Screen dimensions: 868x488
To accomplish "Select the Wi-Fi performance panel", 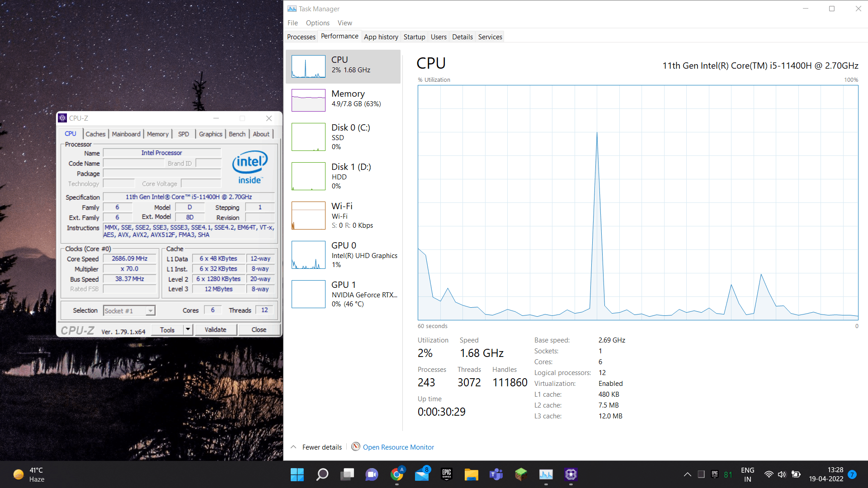I will [x=346, y=216].
